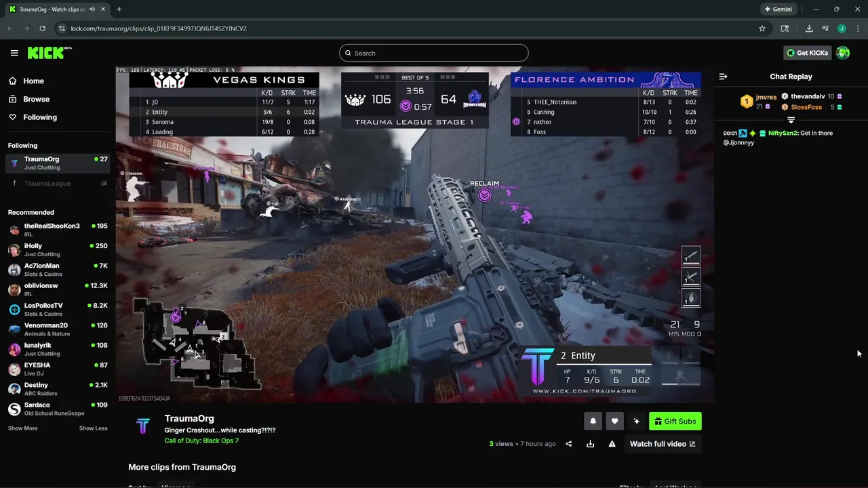Collapse the Chat Replay panel icon

(x=723, y=77)
